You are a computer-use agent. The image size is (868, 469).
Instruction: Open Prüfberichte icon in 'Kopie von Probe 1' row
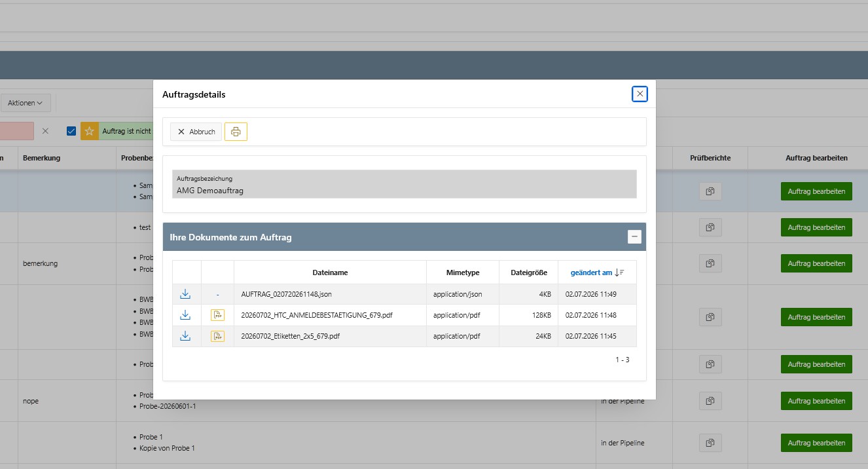point(710,443)
